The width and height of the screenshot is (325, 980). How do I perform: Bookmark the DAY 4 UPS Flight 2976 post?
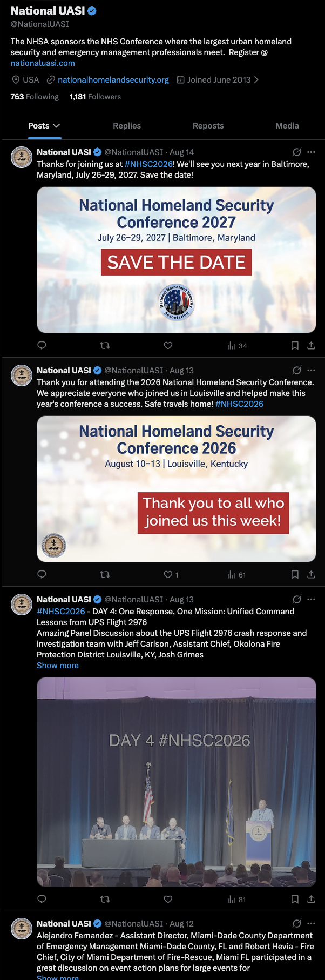click(x=295, y=899)
